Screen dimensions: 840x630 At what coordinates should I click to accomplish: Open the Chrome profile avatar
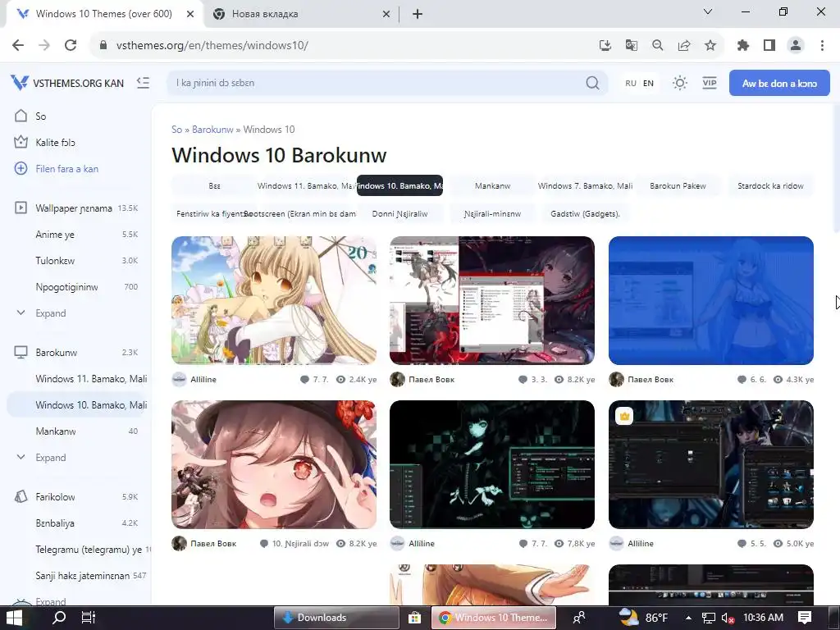tap(796, 45)
